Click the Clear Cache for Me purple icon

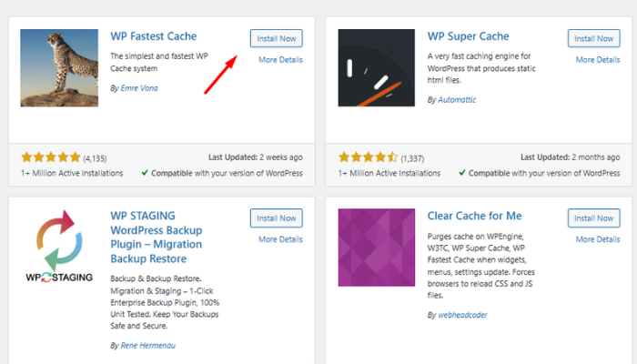[377, 248]
